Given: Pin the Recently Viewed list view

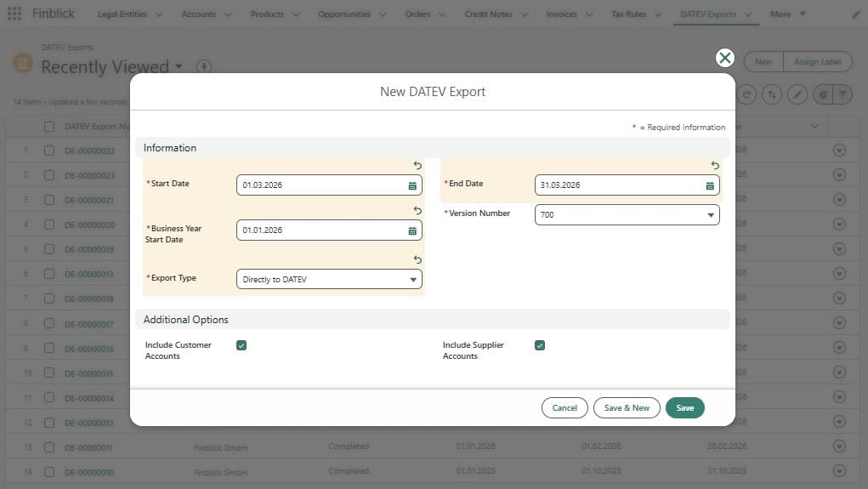Looking at the screenshot, I should (x=204, y=67).
